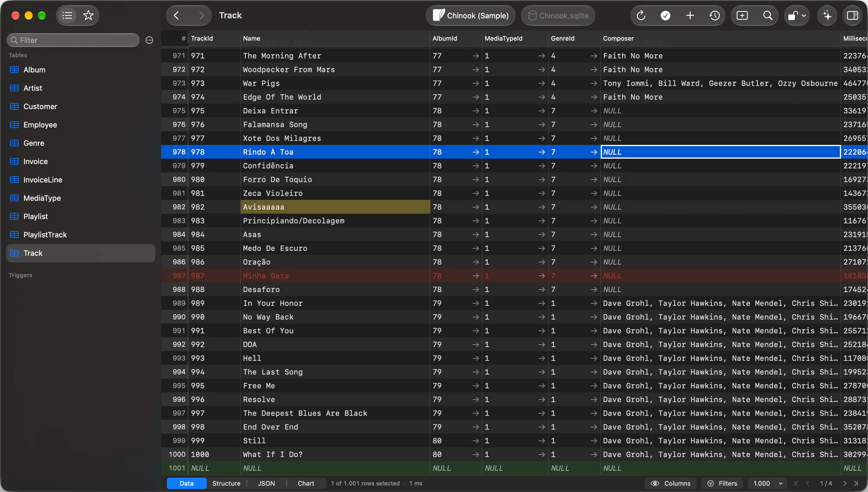Image resolution: width=868 pixels, height=492 pixels.
Task: Follow GenreId arrow for Minha Gata row
Action: (x=593, y=276)
